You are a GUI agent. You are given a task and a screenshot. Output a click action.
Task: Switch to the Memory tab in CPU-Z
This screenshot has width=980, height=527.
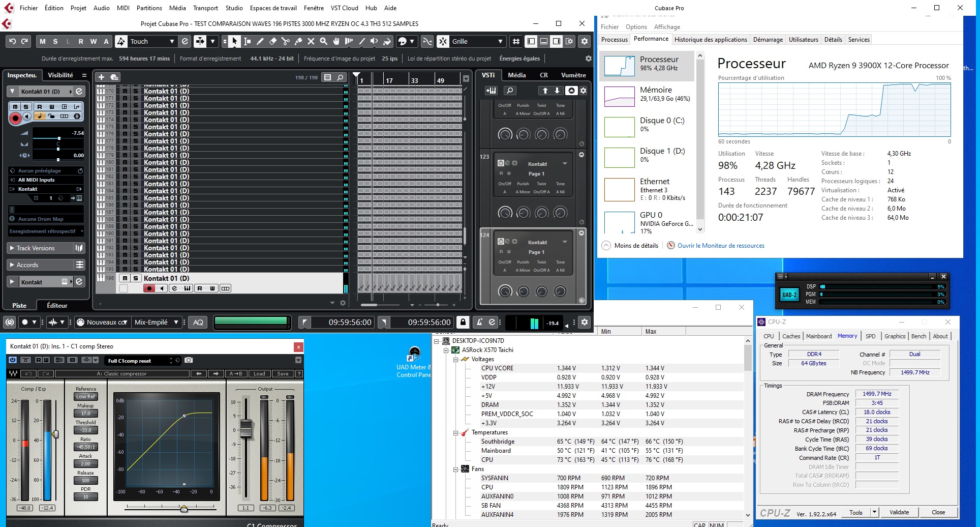(847, 336)
